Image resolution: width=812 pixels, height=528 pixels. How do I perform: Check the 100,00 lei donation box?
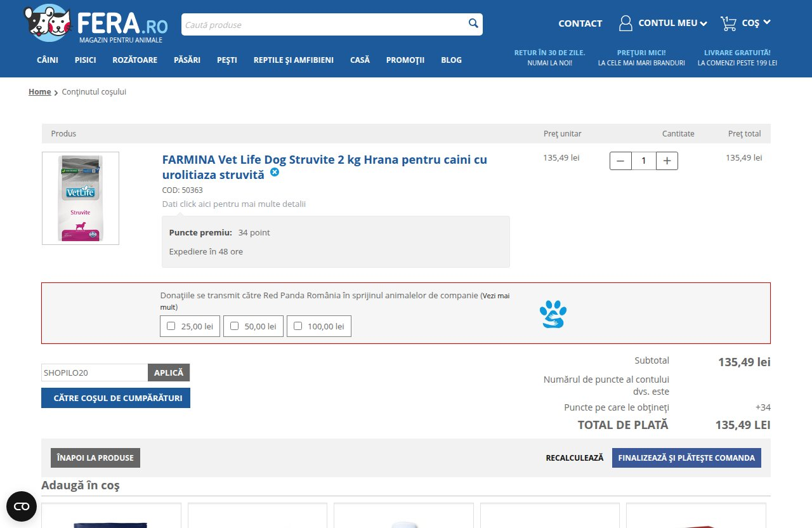[x=298, y=326]
